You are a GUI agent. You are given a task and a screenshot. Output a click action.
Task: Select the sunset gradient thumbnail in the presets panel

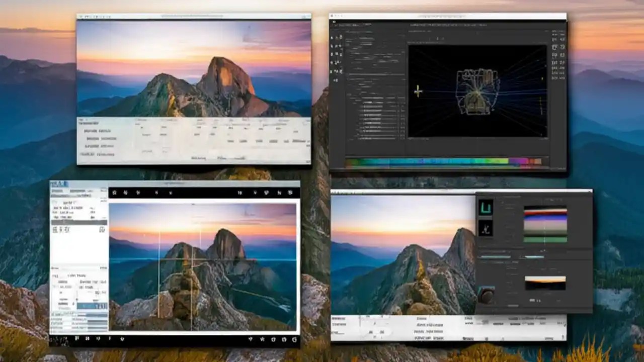pos(545,283)
